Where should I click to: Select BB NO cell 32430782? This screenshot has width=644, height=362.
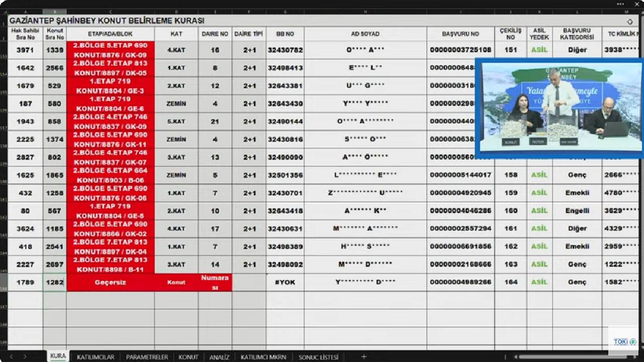[x=285, y=50]
